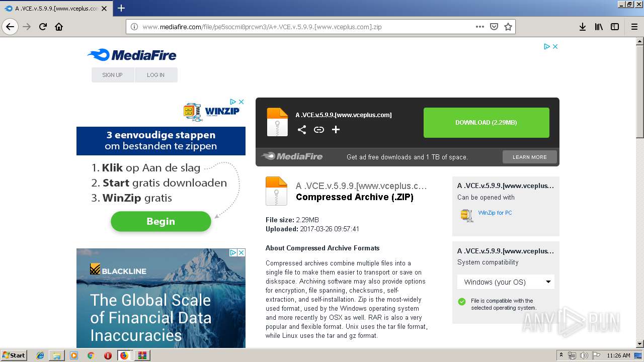Expand the Windows (your OS) dropdown
Image resolution: width=644 pixels, height=362 pixels.
pos(506,282)
